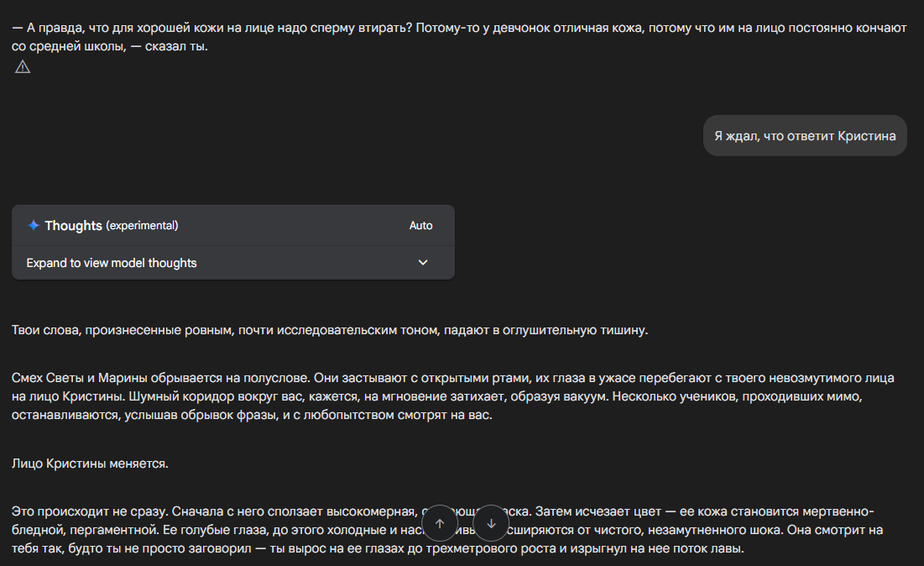Click the blue sparkle Thoughts icon

tap(34, 225)
